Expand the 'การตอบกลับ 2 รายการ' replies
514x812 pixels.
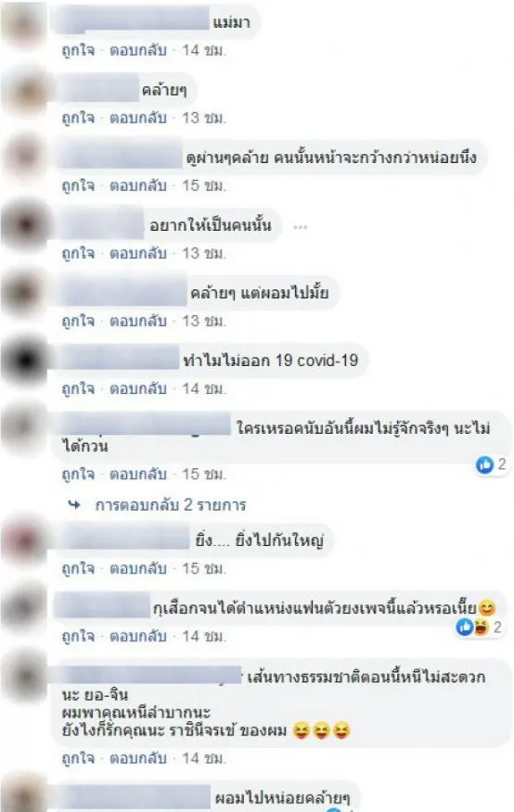[x=171, y=505]
